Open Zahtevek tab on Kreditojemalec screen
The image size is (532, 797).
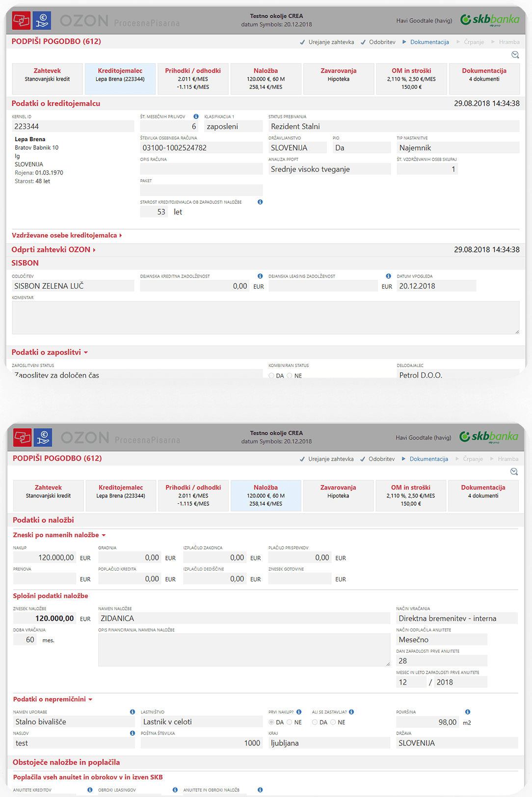click(x=48, y=79)
